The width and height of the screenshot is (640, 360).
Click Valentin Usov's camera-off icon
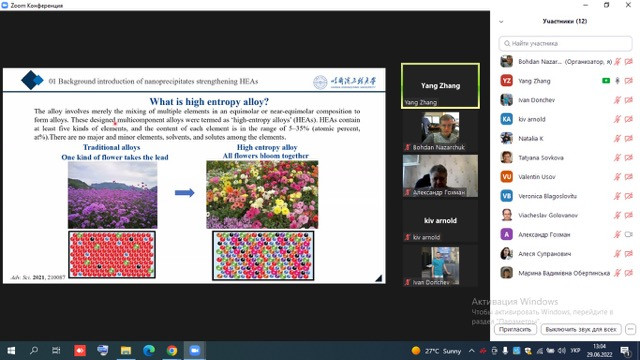629,177
